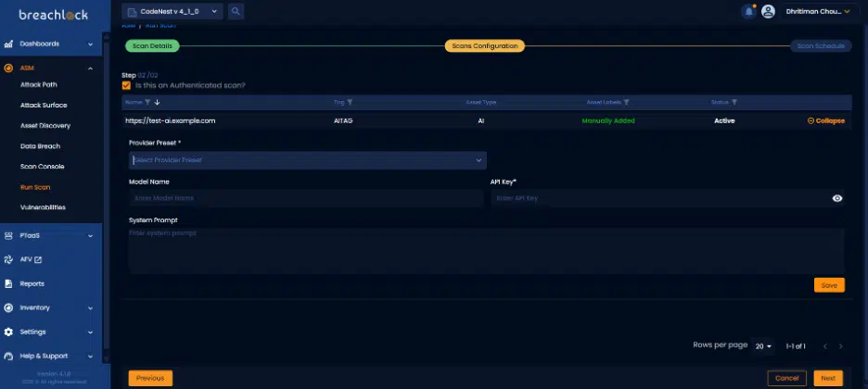The height and width of the screenshot is (389, 868).
Task: Click the Name column sort arrow
Action: click(158, 102)
